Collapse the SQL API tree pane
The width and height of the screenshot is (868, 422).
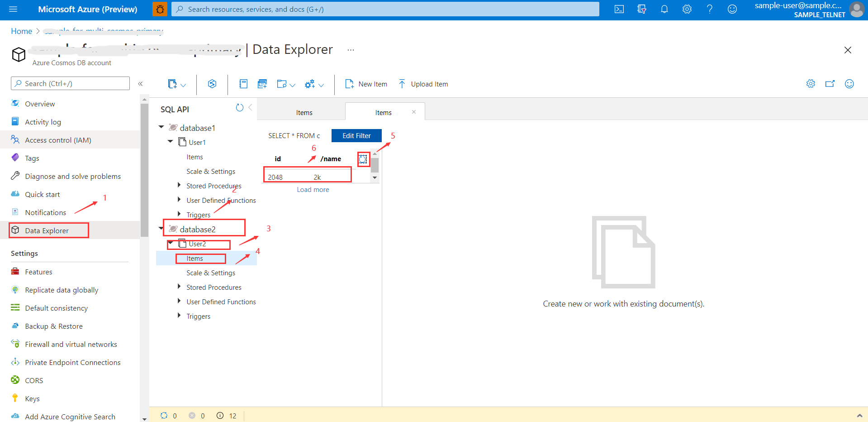coord(250,108)
